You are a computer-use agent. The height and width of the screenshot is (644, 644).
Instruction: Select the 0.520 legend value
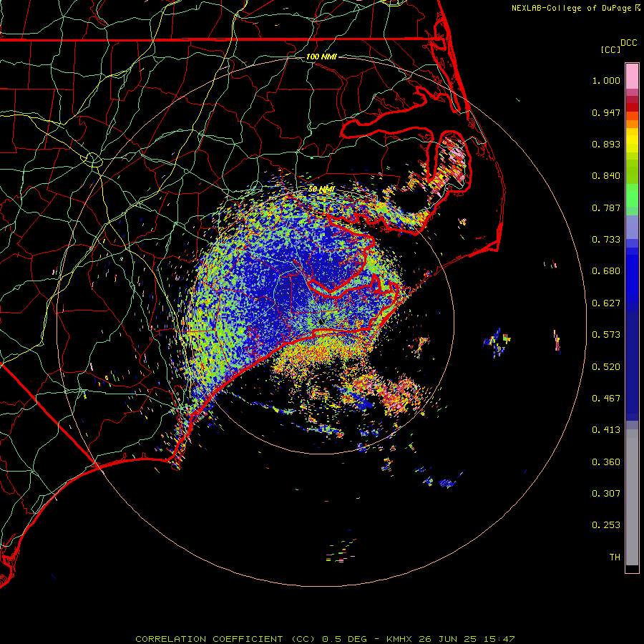click(606, 367)
